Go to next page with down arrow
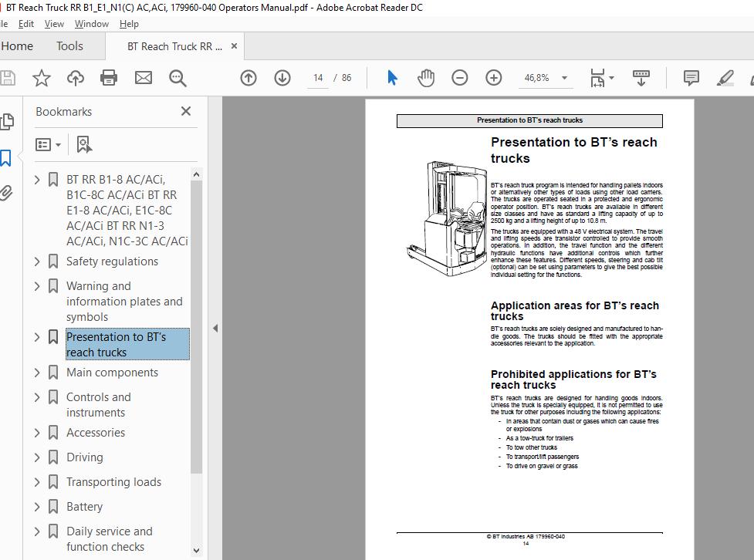Screen dimensions: 754x560 [x=282, y=77]
